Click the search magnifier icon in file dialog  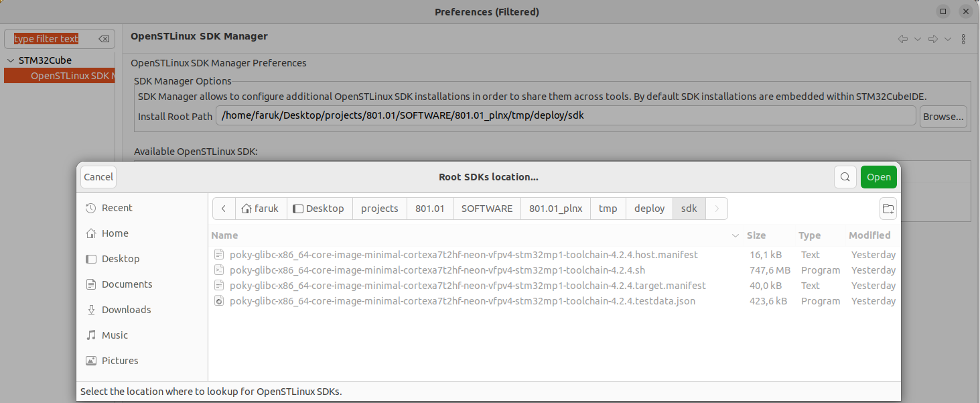point(845,177)
